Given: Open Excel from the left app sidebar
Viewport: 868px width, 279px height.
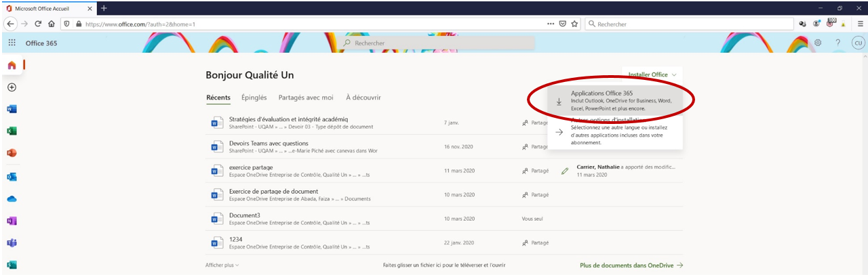Looking at the screenshot, I should coord(12,131).
